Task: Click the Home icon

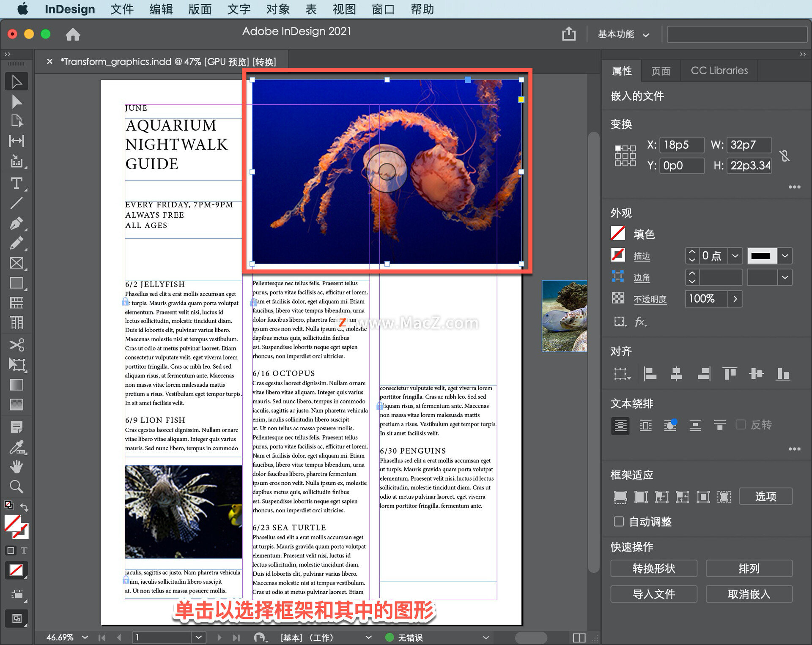Action: click(73, 34)
